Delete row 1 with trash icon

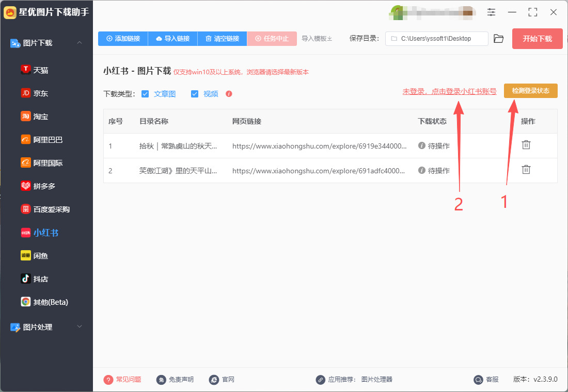coord(526,145)
